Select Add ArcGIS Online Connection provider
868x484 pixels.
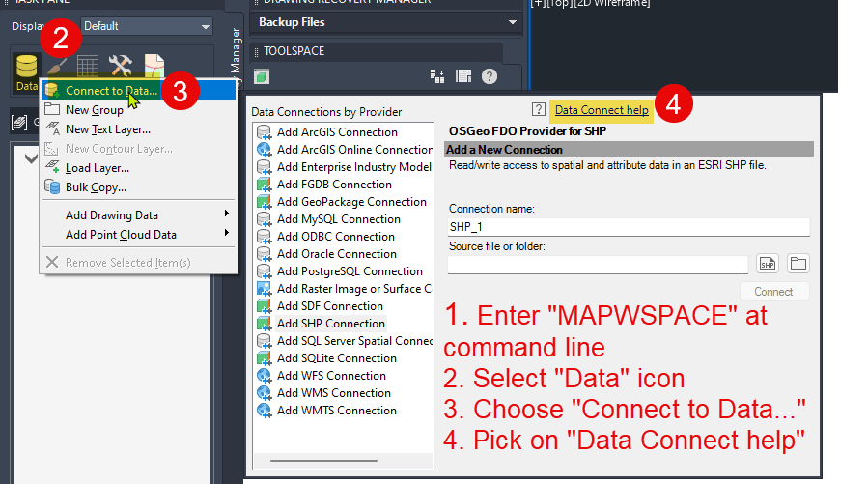coord(354,150)
